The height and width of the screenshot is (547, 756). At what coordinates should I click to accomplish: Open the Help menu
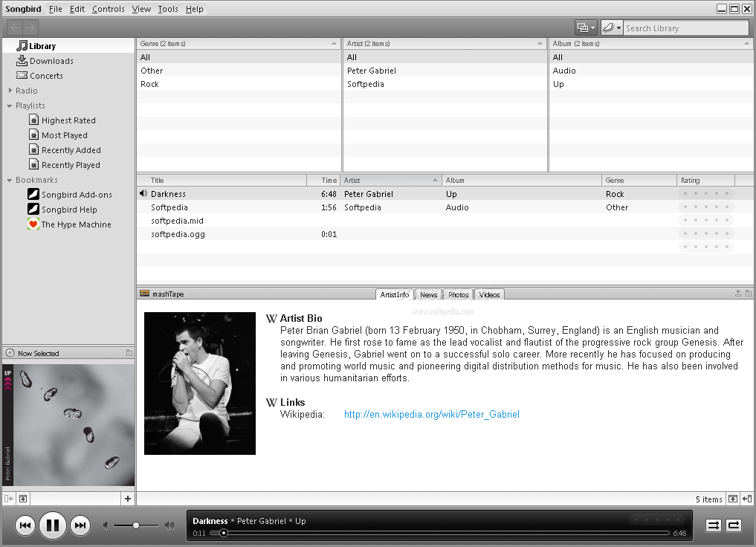pos(195,9)
